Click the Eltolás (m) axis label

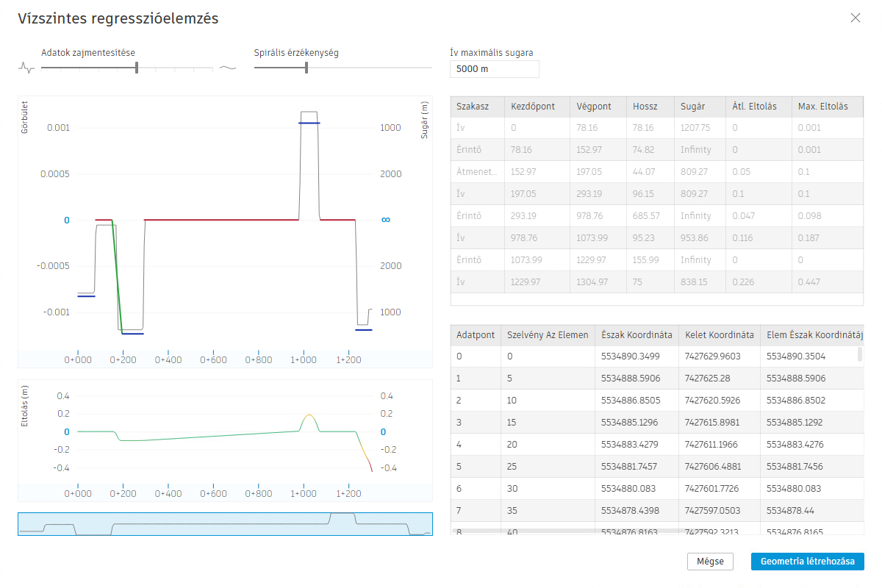point(24,408)
